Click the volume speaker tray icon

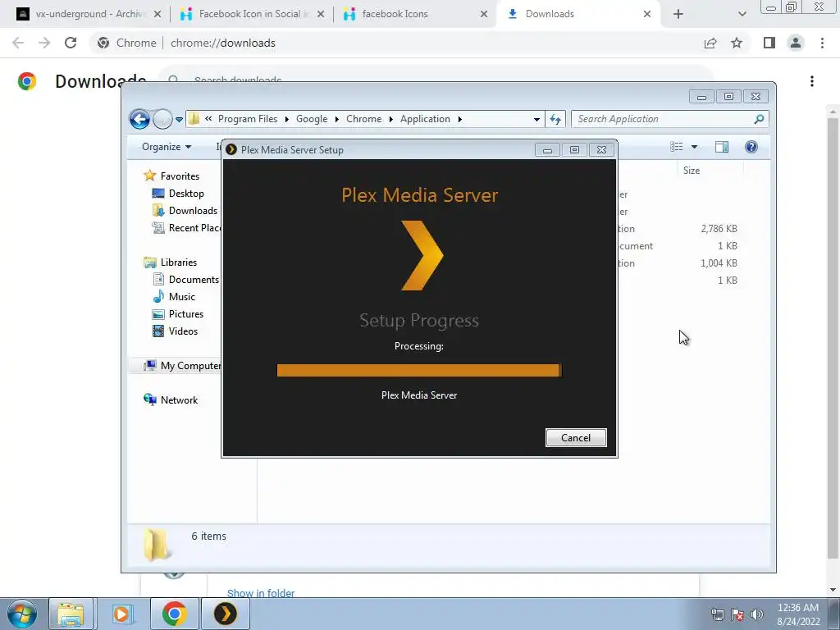(757, 614)
